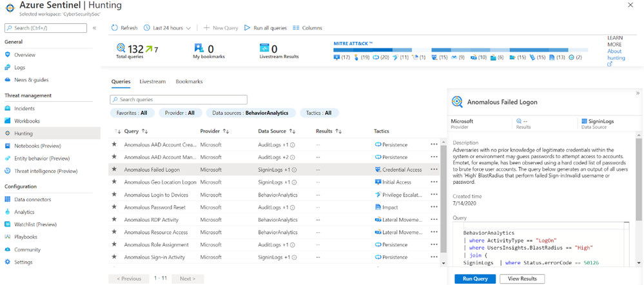The image size is (644, 285).
Task: Sort by the Query column header
Action: click(136, 131)
